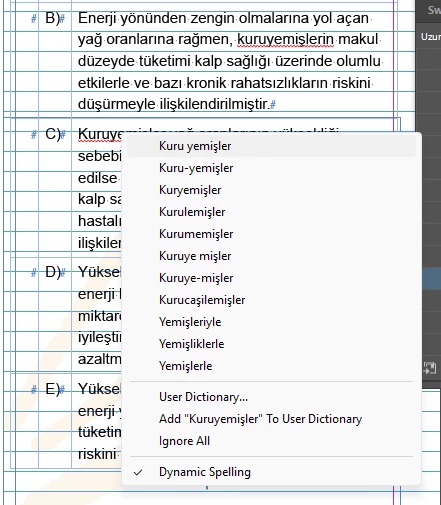
Task: Choose spelling suggestion "Kuru yemişler"
Action: coord(271,146)
